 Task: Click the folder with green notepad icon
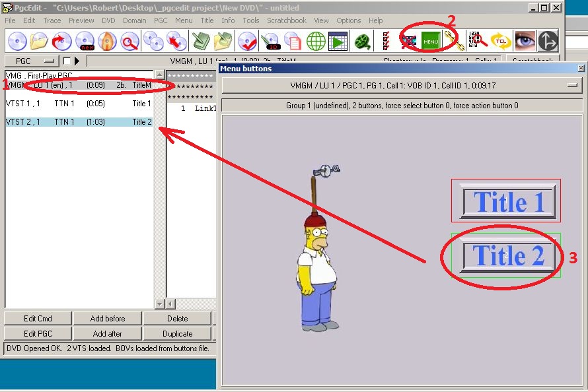point(223,41)
